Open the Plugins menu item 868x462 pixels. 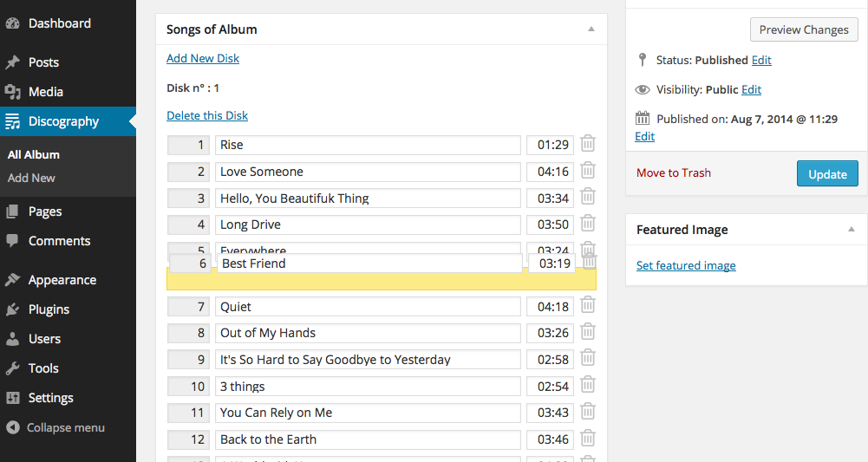tap(49, 309)
